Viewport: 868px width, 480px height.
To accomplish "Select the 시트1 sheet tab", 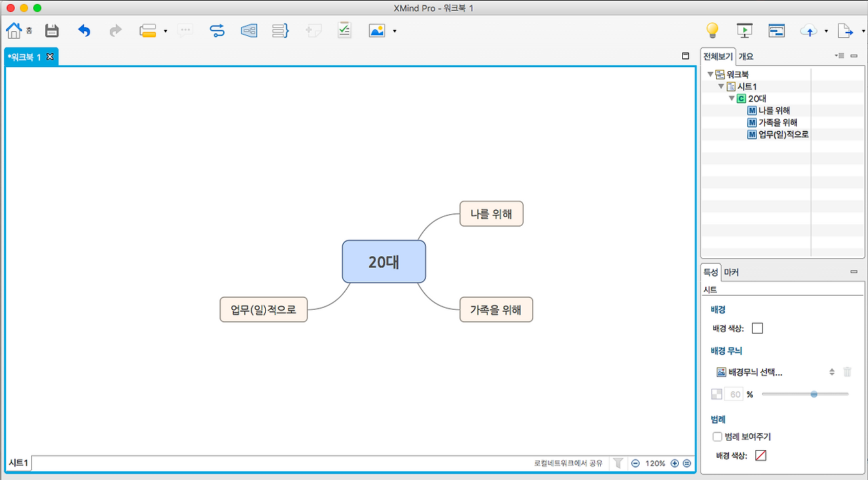I will [x=18, y=463].
